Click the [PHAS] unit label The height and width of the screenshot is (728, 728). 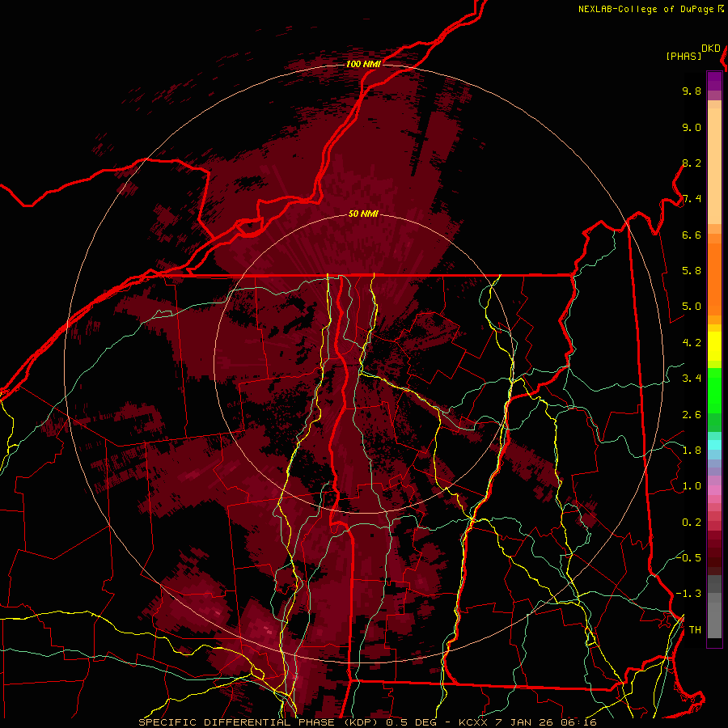tap(684, 57)
